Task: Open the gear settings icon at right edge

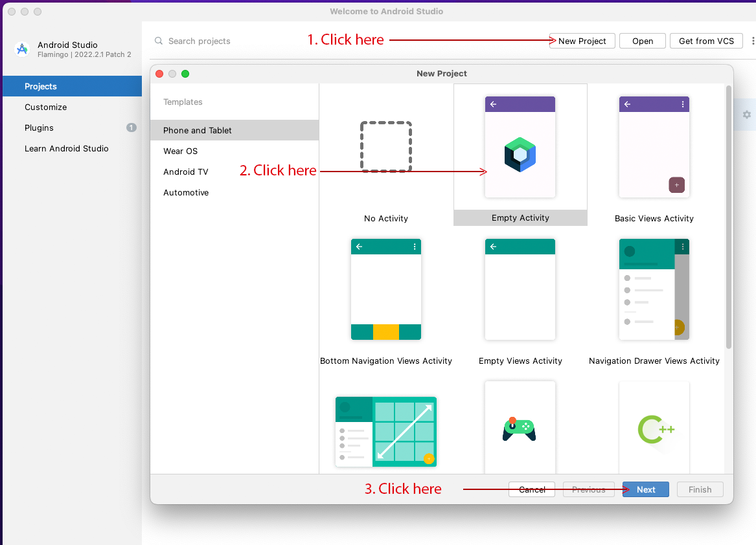Action: [x=747, y=115]
